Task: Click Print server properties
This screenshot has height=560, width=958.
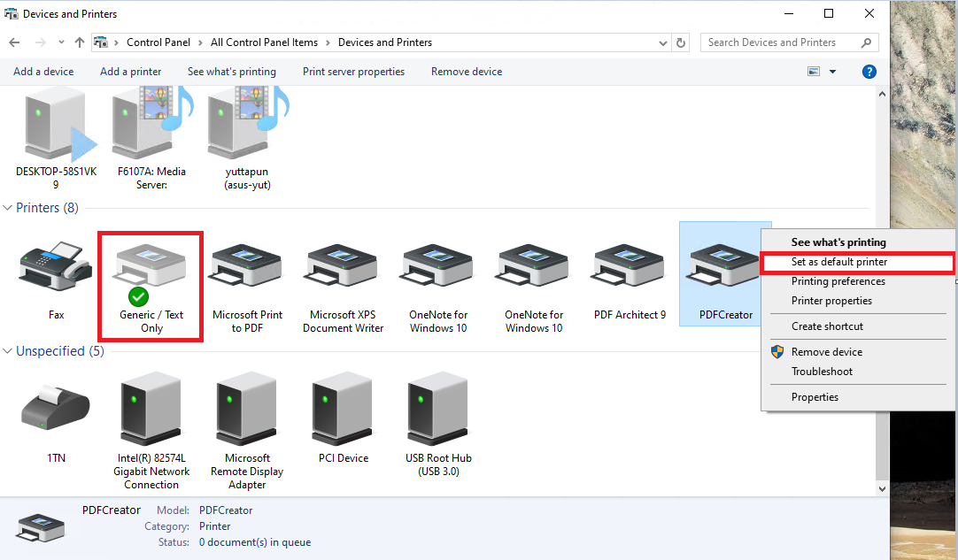Action: click(353, 72)
